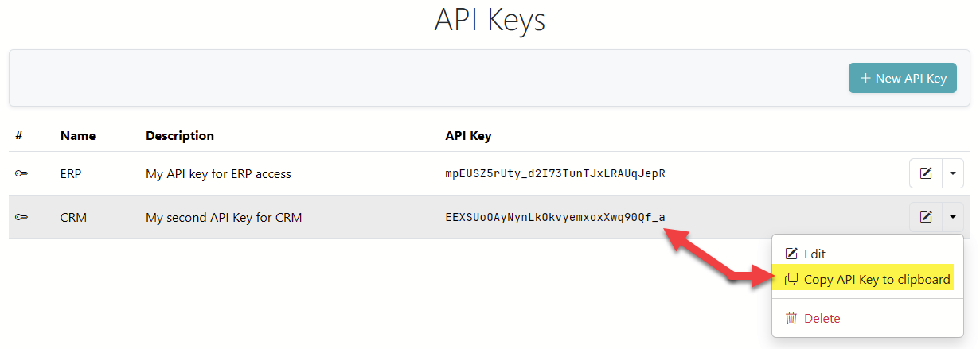Click the ERP name cell
Screen dimensions: 980x349
tap(70, 173)
